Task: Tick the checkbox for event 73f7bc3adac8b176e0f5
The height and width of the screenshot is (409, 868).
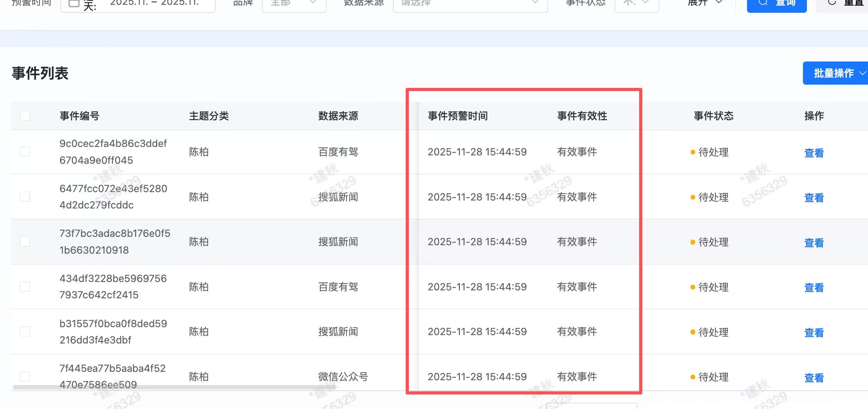Action: click(25, 242)
